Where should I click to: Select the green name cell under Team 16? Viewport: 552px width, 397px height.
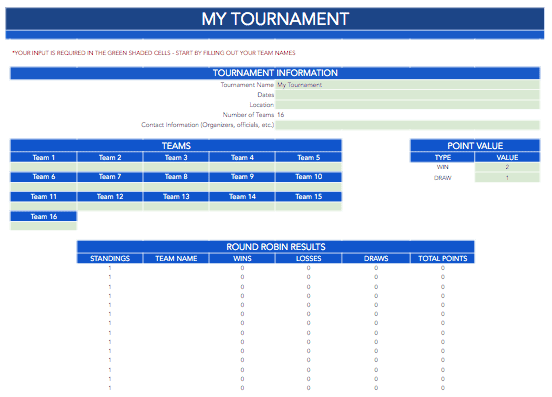point(44,226)
